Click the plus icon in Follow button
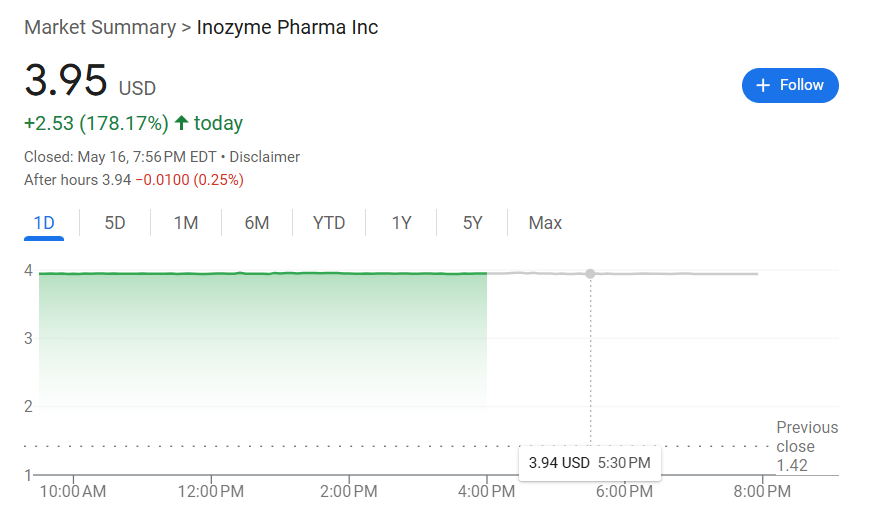The height and width of the screenshot is (525, 875). tap(763, 85)
